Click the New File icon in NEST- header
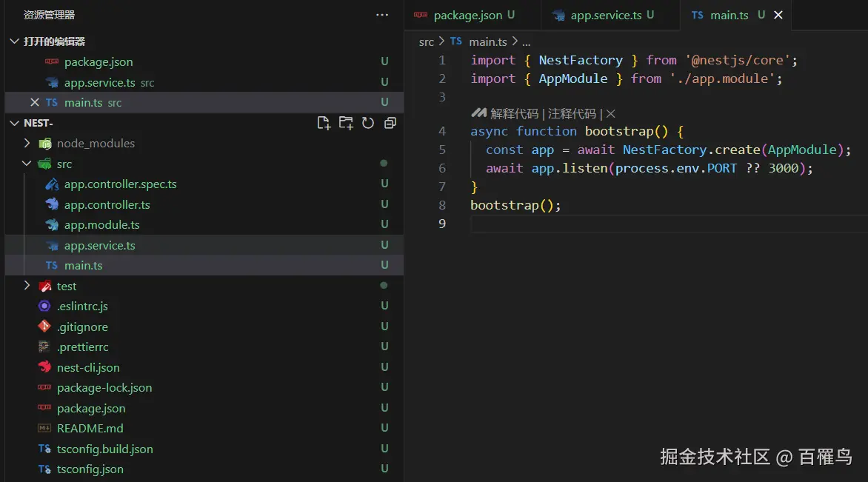This screenshot has width=868, height=482. pyautogui.click(x=324, y=123)
